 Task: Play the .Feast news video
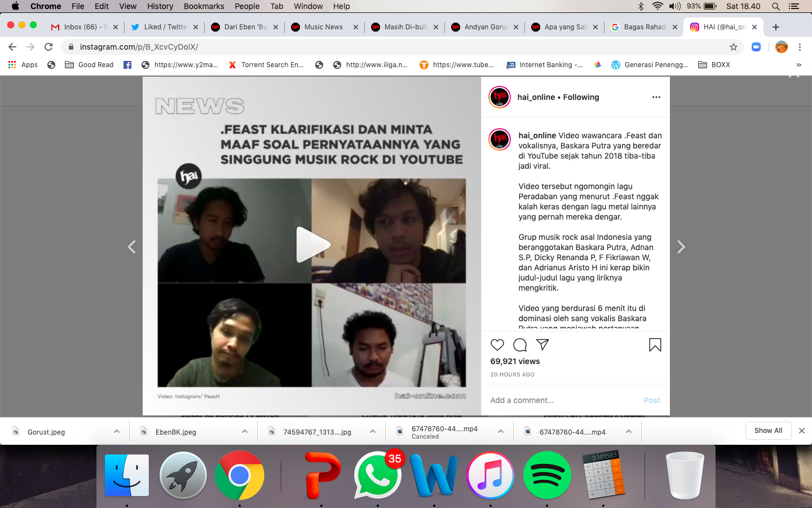(312, 245)
